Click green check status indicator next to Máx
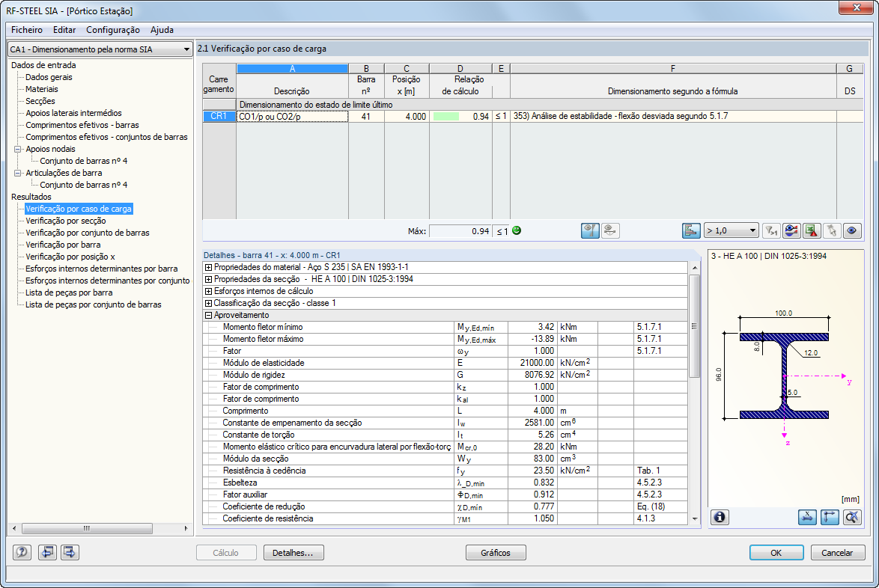 coord(517,230)
